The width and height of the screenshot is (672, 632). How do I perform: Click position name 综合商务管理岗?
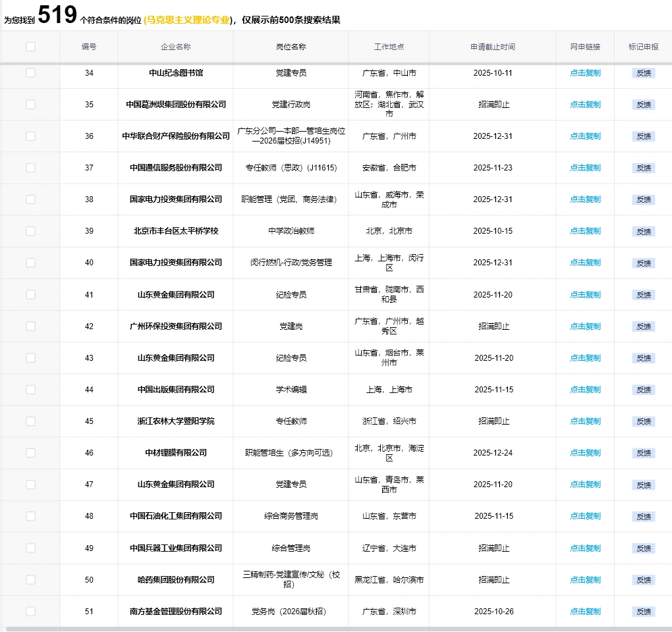click(x=291, y=516)
